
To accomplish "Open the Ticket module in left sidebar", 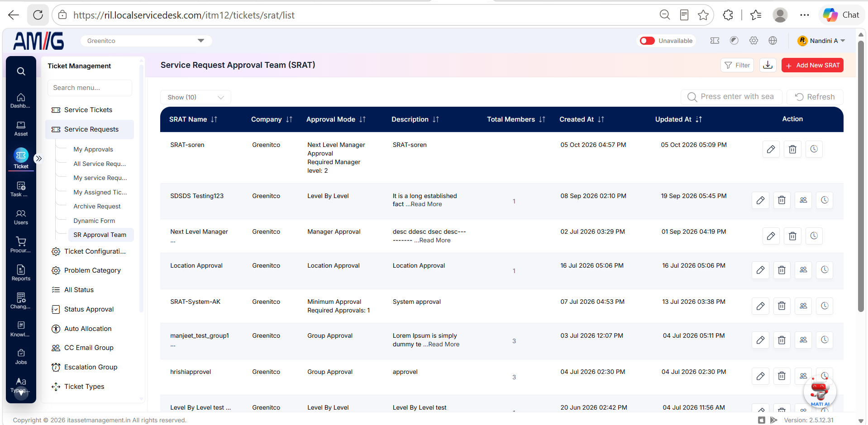I will pyautogui.click(x=21, y=159).
